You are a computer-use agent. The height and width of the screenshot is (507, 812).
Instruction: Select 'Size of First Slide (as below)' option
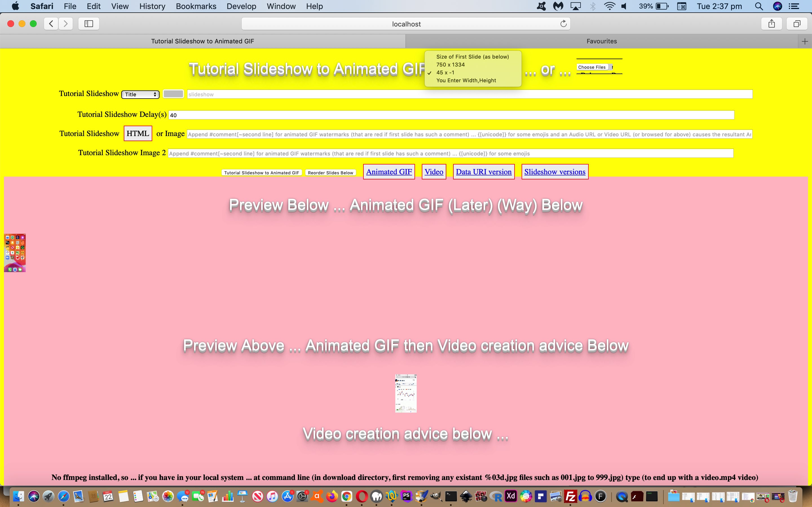[x=472, y=57]
